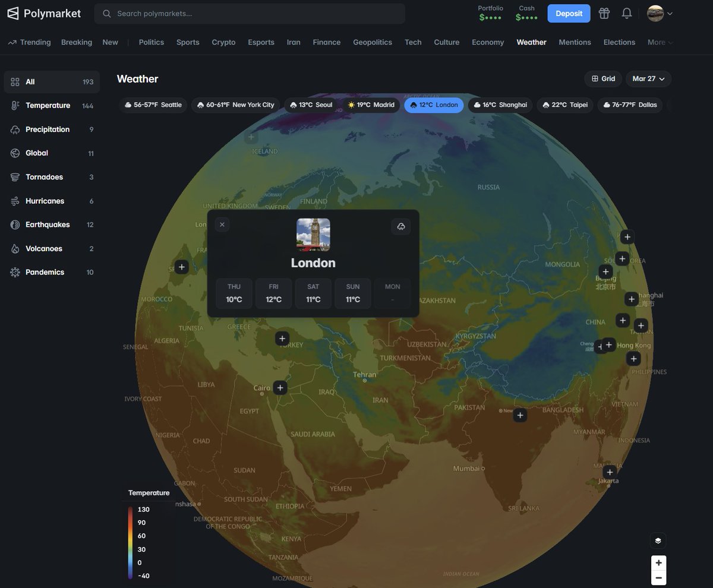Image resolution: width=713 pixels, height=588 pixels.
Task: Click the plus marker at Shanghai
Action: click(x=632, y=299)
